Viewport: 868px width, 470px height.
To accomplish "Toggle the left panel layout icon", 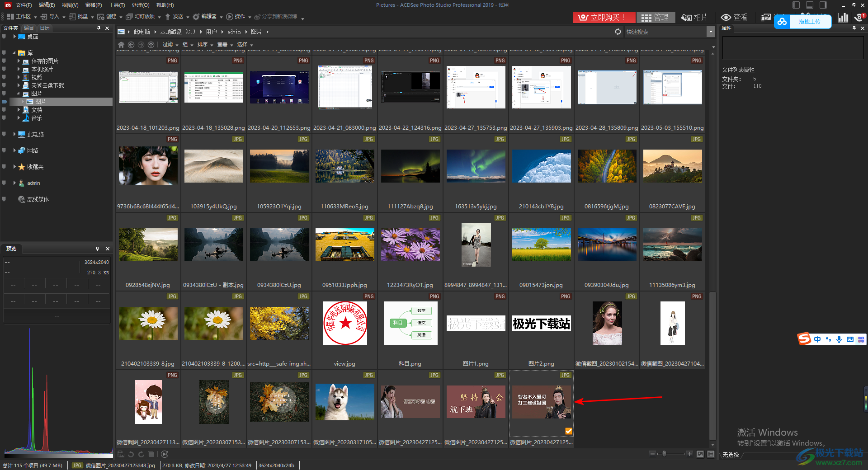I will [796, 5].
